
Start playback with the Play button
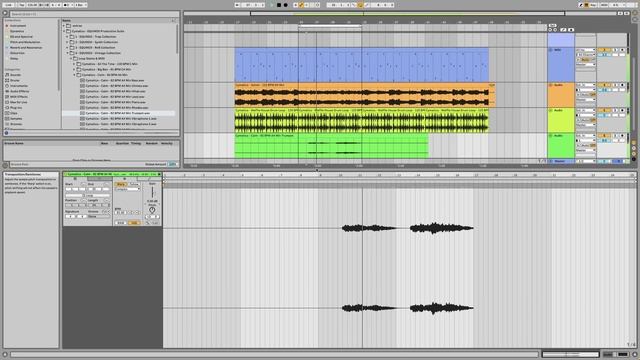[x=272, y=5]
